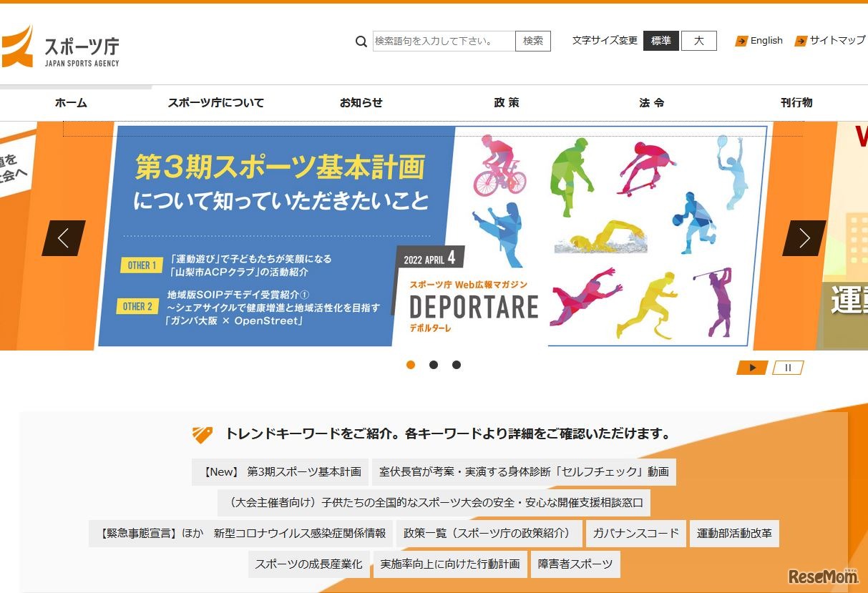Click the arrow icon beside English

click(x=741, y=41)
